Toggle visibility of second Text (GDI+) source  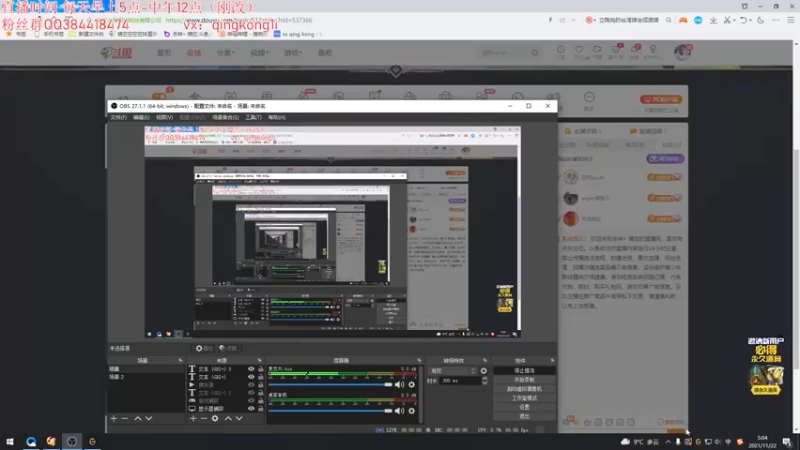251,377
